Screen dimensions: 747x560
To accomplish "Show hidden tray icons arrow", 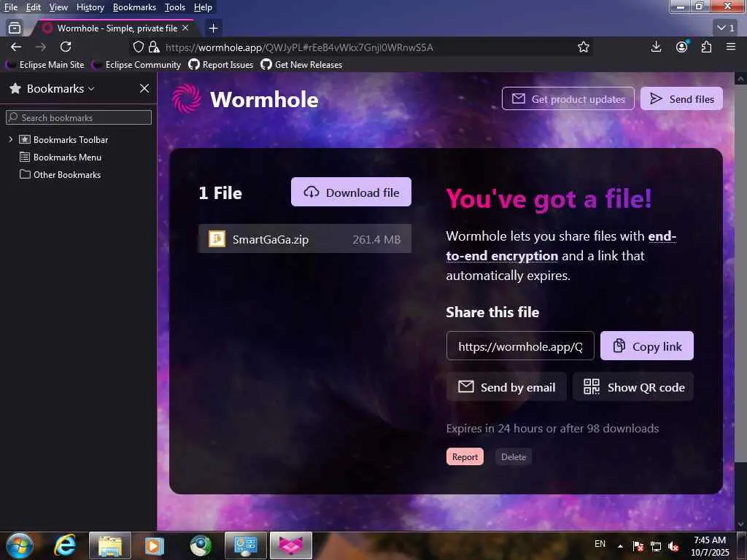I will (620, 545).
